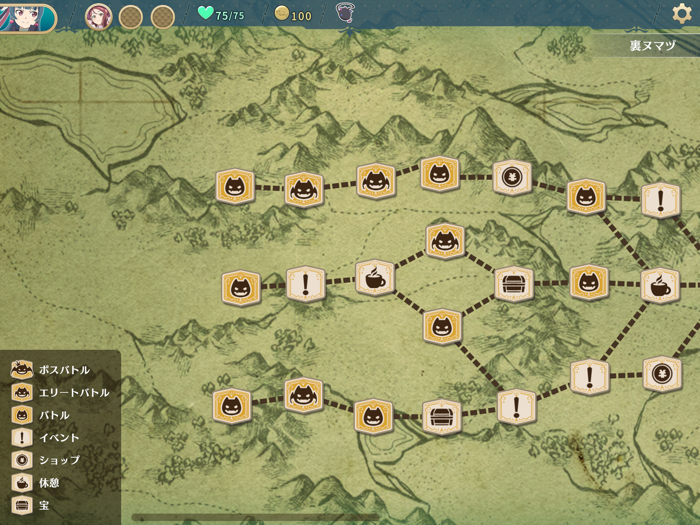Open the middle-path event node before the rest
The image size is (700, 525).
[x=306, y=284]
